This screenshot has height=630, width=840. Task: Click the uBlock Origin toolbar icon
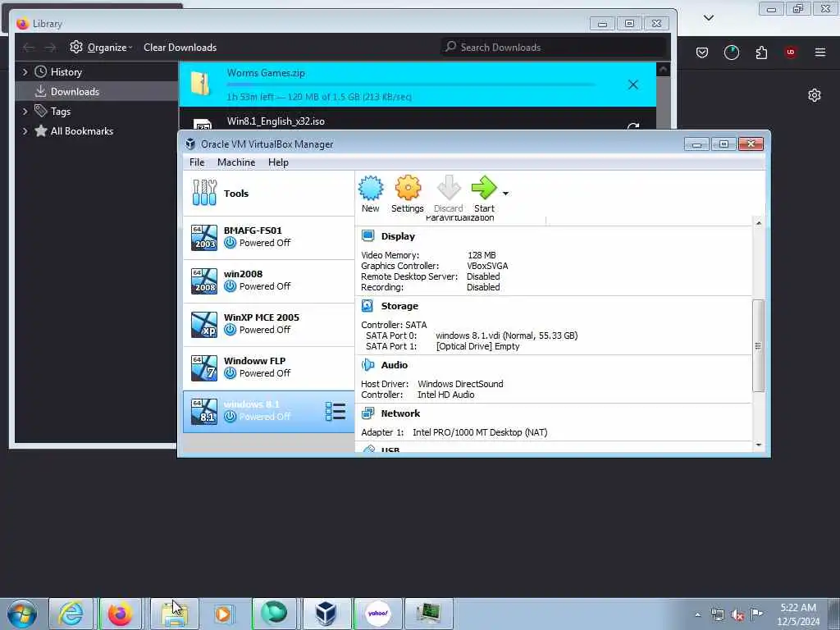point(790,52)
